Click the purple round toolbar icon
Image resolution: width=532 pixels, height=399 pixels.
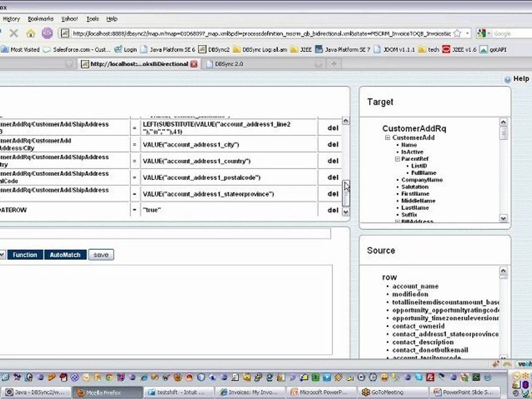tap(47, 33)
